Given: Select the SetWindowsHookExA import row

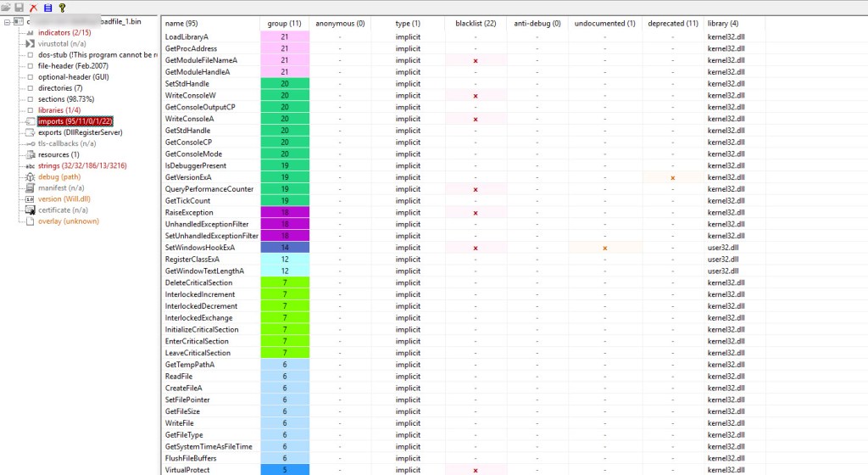Looking at the screenshot, I should coord(200,248).
